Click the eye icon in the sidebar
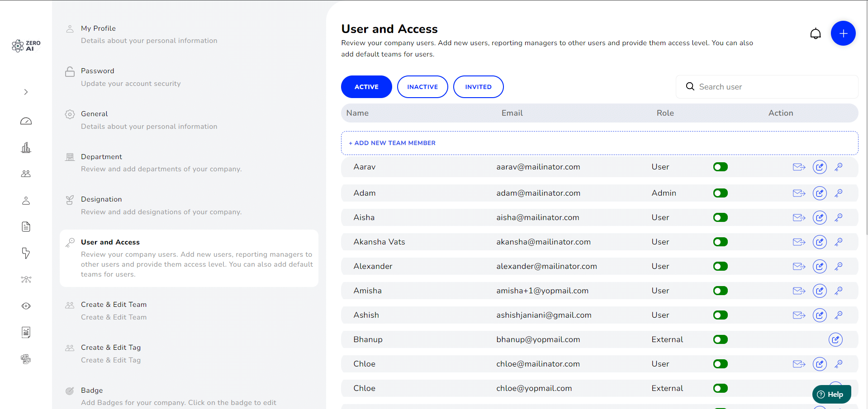Viewport: 868px width, 409px height. [26, 306]
